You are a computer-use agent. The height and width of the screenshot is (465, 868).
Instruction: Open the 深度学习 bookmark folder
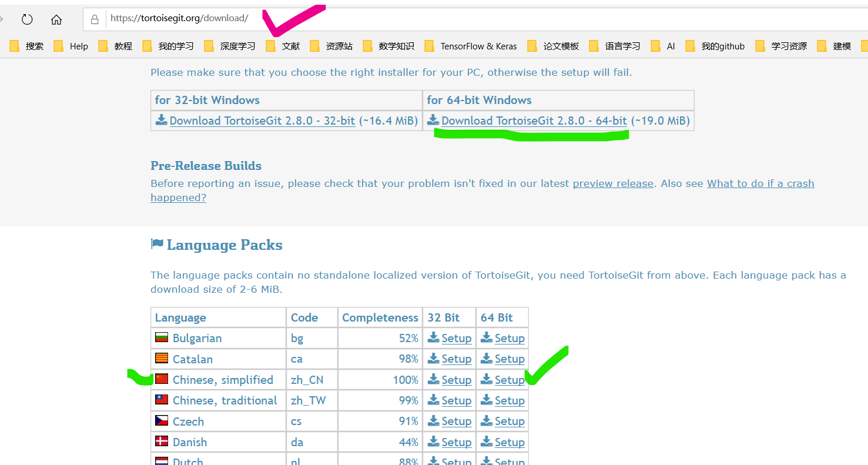(230, 46)
